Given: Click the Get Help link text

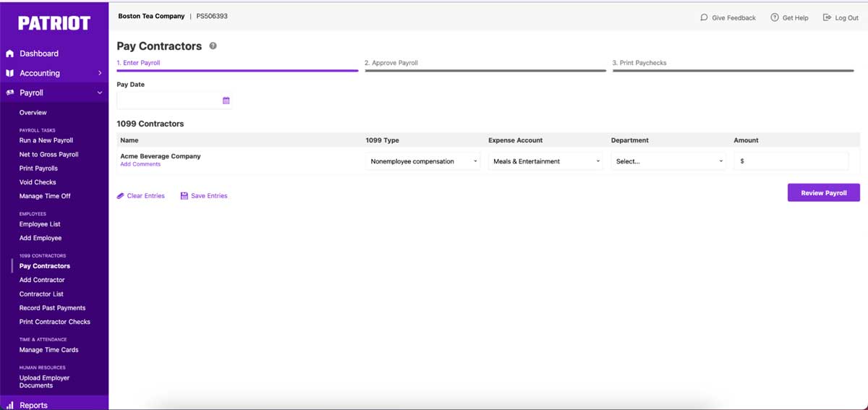Looking at the screenshot, I should (x=796, y=17).
